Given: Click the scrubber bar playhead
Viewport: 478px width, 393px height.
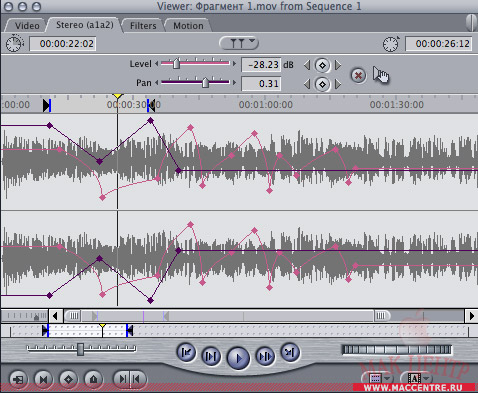Looking at the screenshot, I should (102, 325).
